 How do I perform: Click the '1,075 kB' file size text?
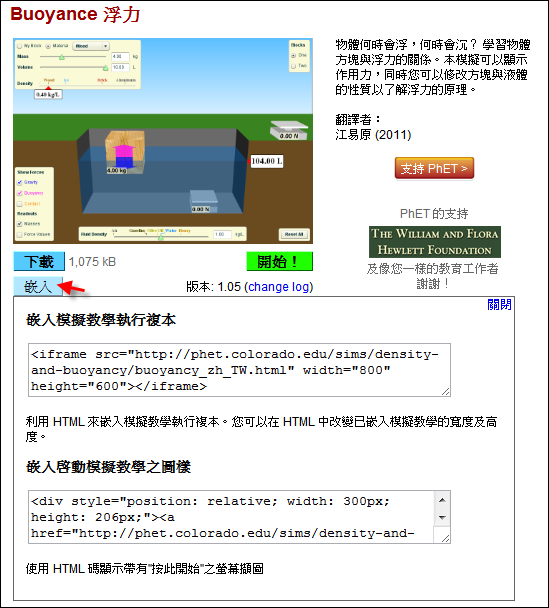click(92, 262)
